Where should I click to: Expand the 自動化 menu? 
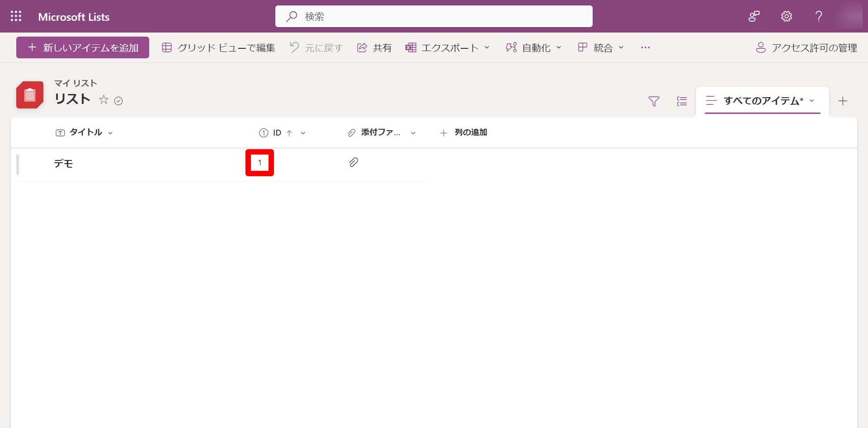533,47
